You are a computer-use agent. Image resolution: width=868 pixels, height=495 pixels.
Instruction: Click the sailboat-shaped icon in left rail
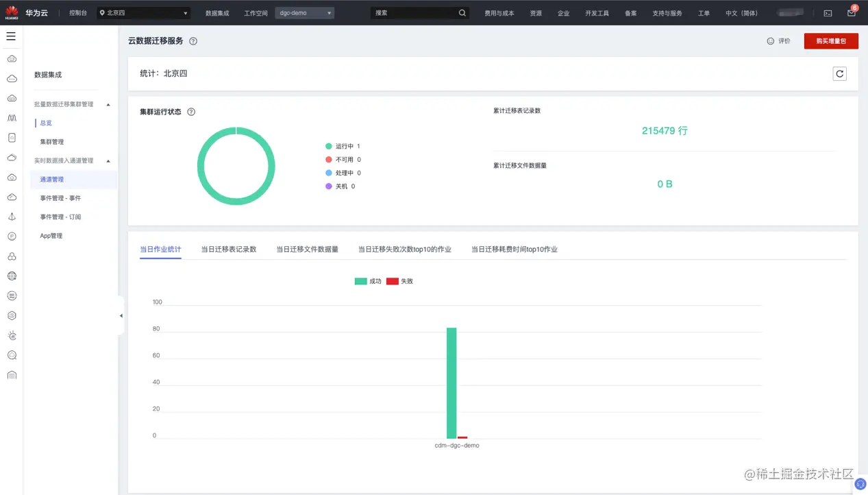pos(12,217)
